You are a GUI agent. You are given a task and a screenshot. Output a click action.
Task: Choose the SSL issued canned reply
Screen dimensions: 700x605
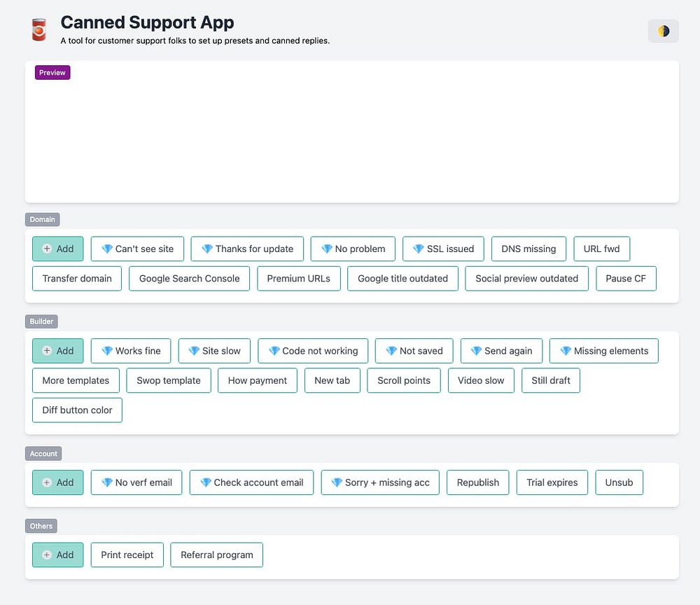(x=443, y=249)
